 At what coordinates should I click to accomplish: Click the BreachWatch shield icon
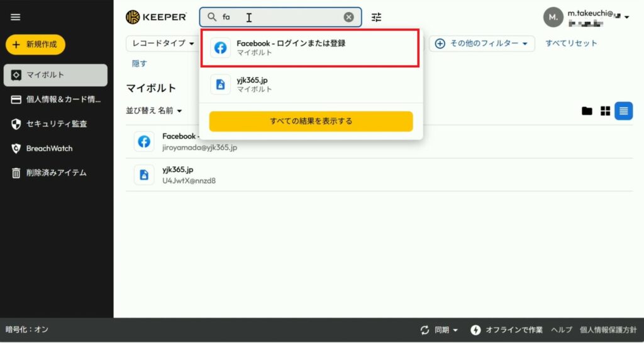pyautogui.click(x=16, y=149)
